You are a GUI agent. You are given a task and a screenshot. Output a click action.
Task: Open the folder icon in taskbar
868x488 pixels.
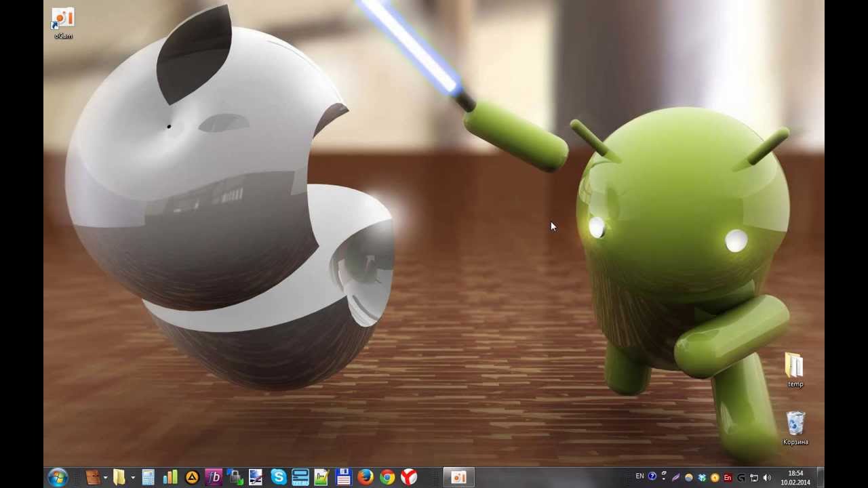point(119,477)
